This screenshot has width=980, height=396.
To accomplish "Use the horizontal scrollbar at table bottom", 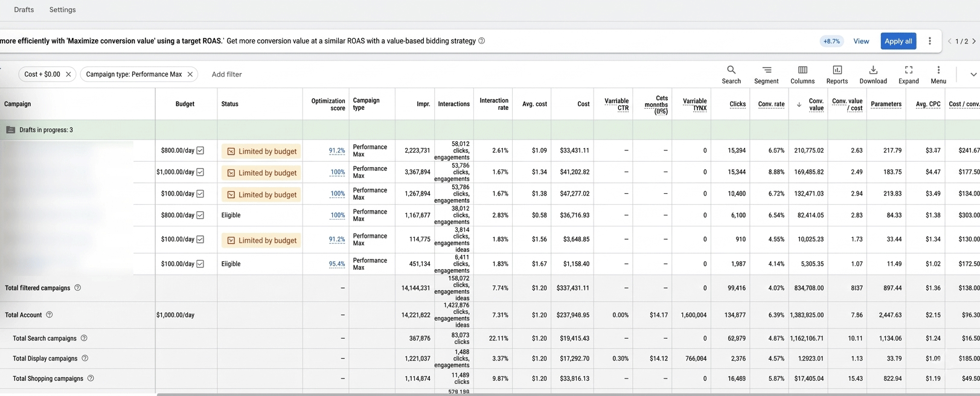I will click(x=568, y=394).
